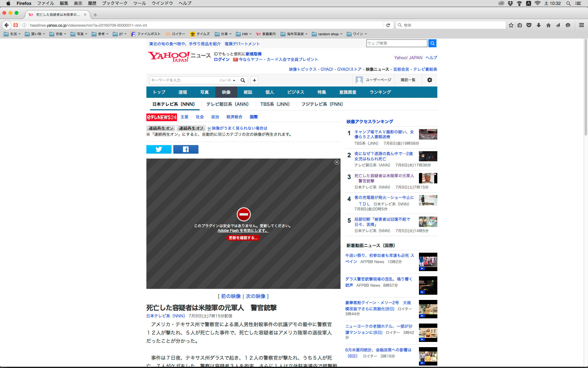Turn on 連続再生オン continuous playback
The height and width of the screenshot is (368, 588).
[161, 128]
